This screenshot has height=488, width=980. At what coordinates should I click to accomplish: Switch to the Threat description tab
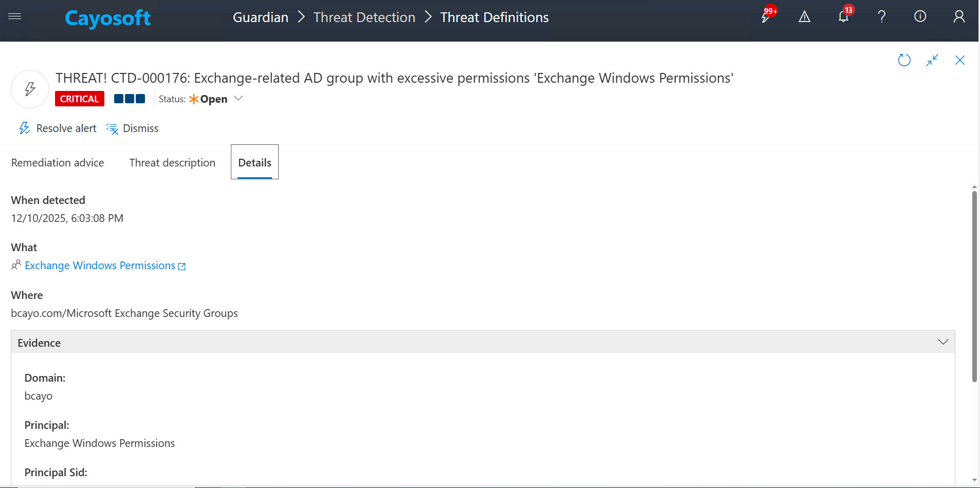[x=172, y=163]
